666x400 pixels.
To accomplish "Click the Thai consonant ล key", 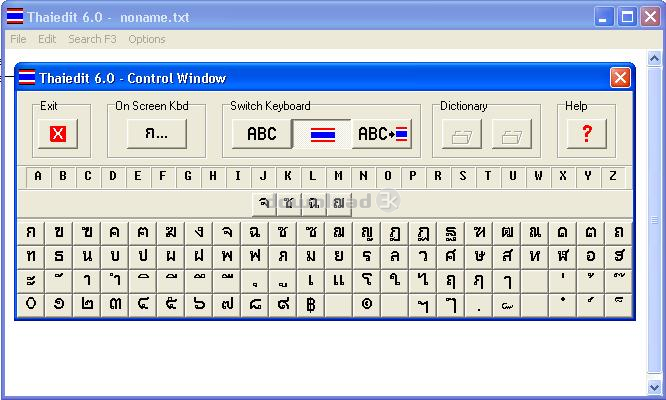I will (x=395, y=256).
